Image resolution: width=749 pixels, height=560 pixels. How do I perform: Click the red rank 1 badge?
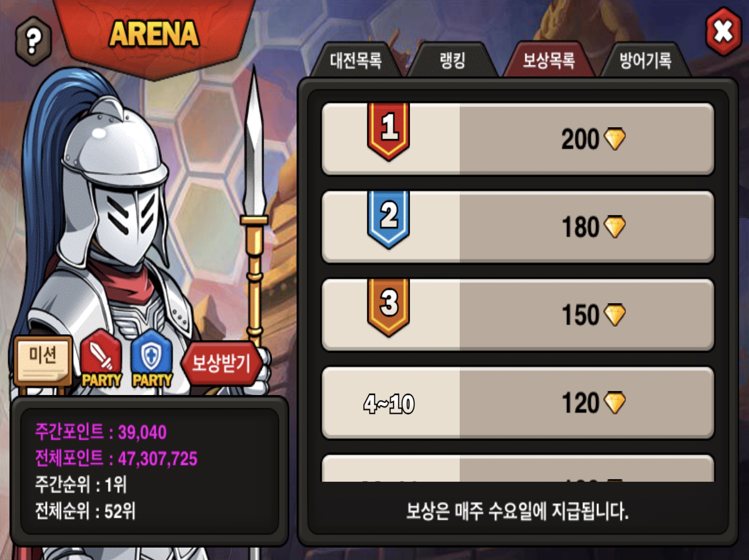click(388, 131)
